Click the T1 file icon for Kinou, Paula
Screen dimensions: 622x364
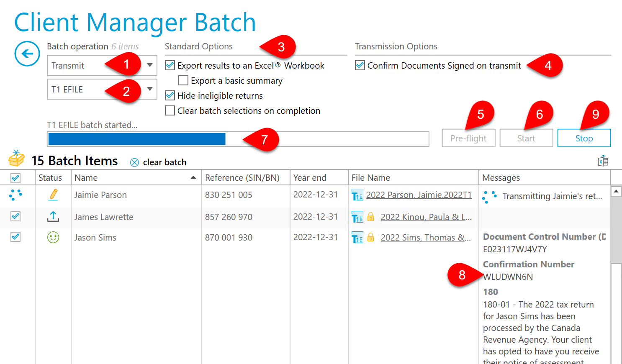[x=357, y=217]
